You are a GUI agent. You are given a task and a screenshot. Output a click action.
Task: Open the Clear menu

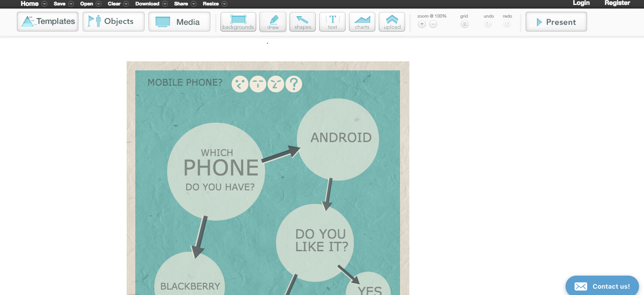coord(114,4)
